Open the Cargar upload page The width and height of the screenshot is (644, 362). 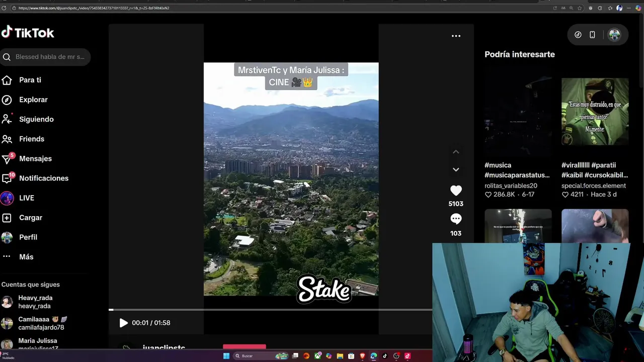pos(23,218)
